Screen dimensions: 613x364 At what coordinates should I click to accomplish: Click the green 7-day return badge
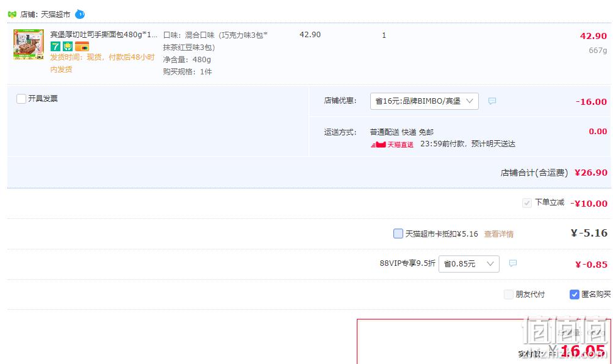pyautogui.click(x=55, y=46)
